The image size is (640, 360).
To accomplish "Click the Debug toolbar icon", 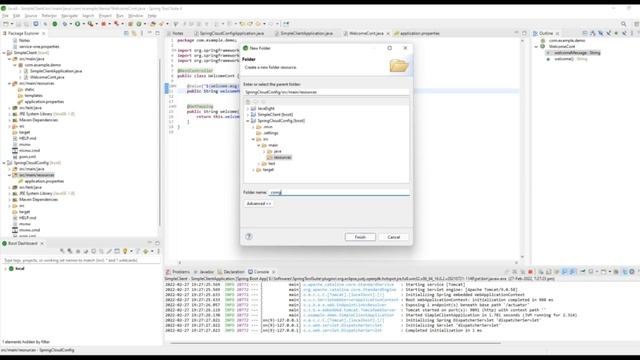I will coord(64,24).
